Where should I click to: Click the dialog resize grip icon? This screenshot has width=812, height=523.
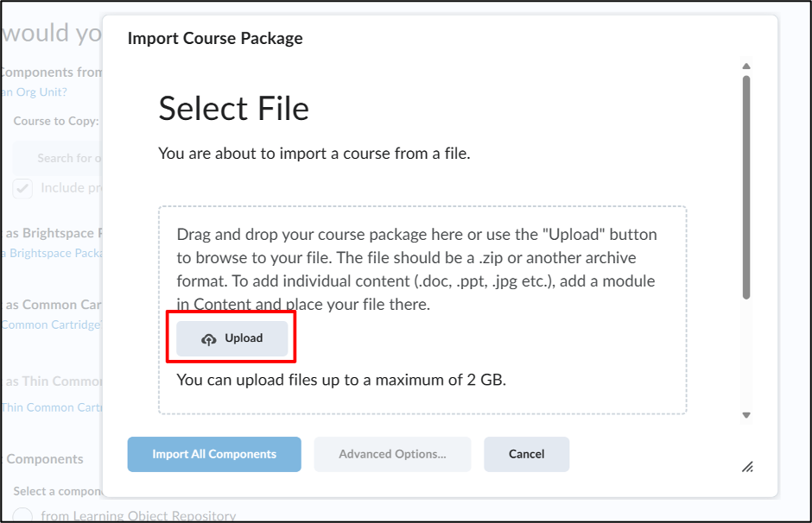click(x=747, y=467)
